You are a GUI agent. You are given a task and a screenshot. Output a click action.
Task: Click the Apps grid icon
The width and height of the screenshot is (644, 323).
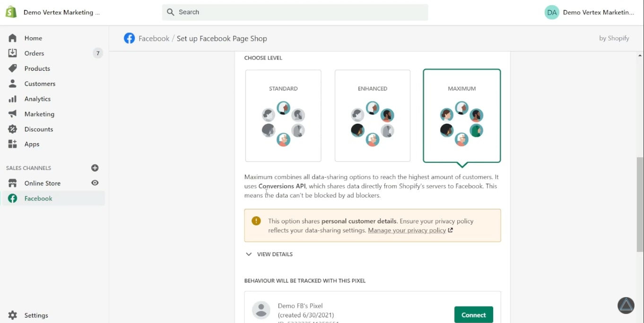13,144
